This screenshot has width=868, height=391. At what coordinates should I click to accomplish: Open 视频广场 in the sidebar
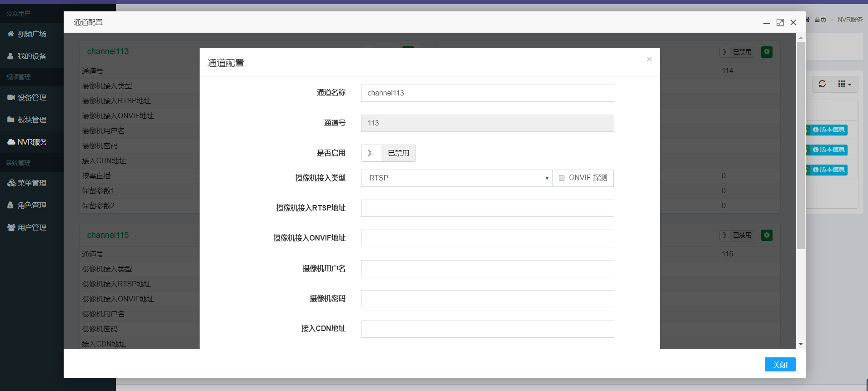coord(32,34)
